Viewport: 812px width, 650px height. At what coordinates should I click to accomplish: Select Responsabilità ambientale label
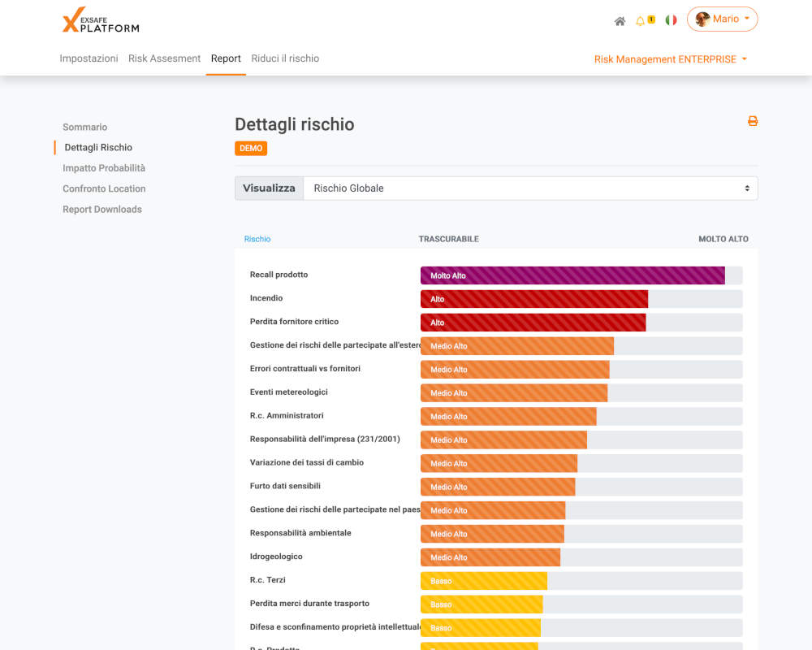[x=300, y=533]
